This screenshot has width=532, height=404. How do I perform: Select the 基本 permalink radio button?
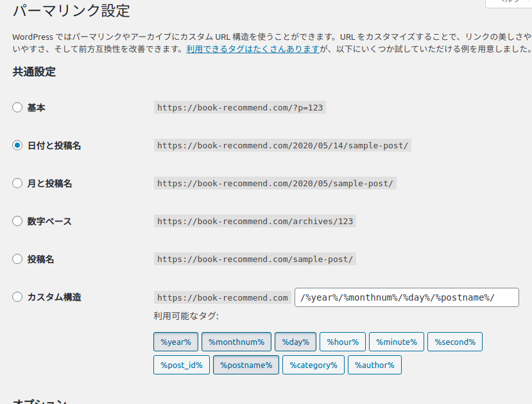click(x=17, y=107)
